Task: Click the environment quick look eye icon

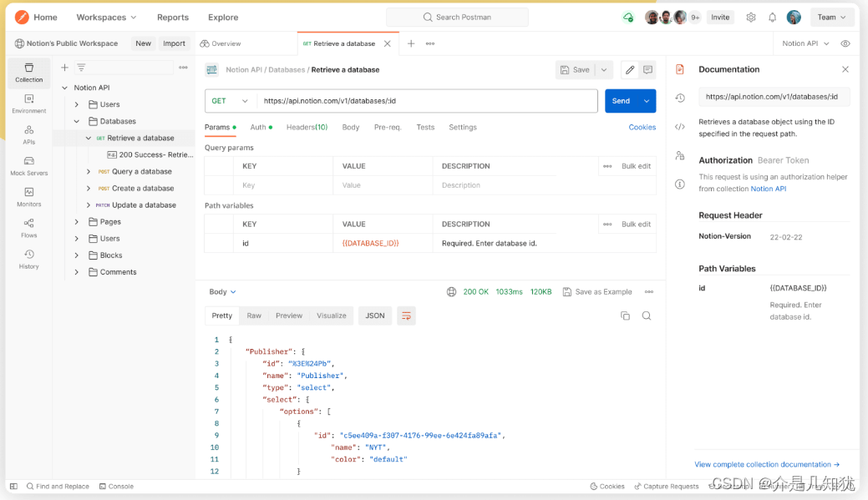Action: 845,43
